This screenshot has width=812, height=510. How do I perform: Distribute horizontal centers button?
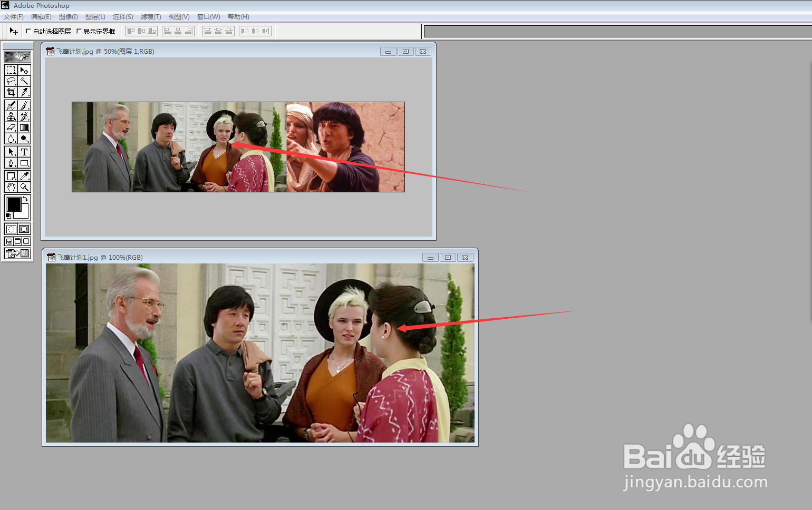(255, 31)
